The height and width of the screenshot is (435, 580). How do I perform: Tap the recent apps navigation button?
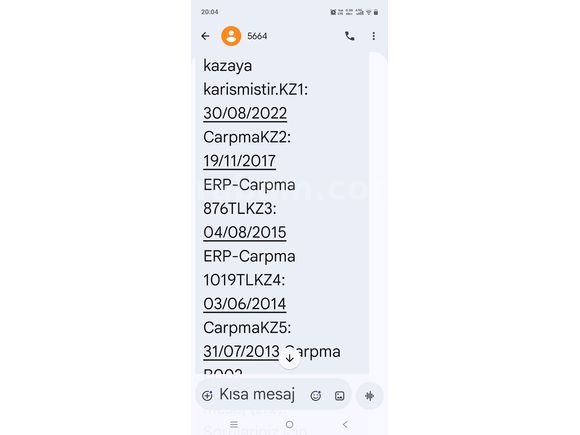(x=234, y=424)
